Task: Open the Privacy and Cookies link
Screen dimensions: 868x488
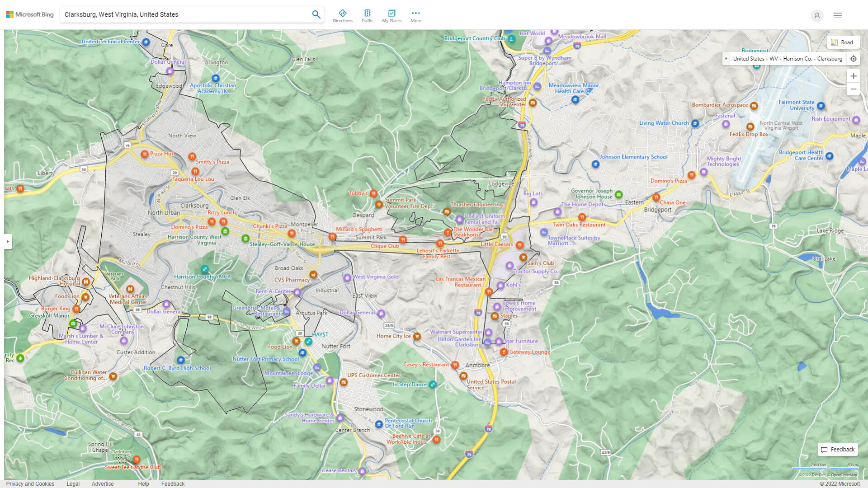Action: tap(30, 483)
